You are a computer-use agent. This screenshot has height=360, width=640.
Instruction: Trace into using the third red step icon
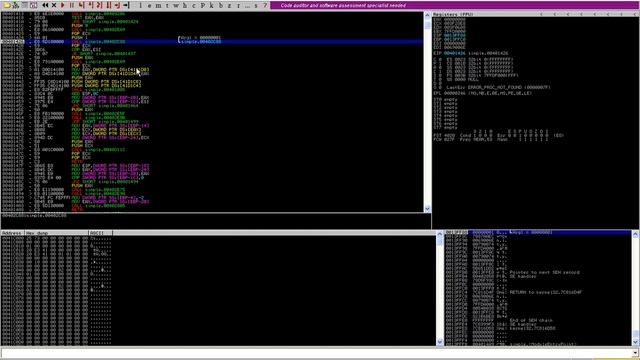pos(99,5)
